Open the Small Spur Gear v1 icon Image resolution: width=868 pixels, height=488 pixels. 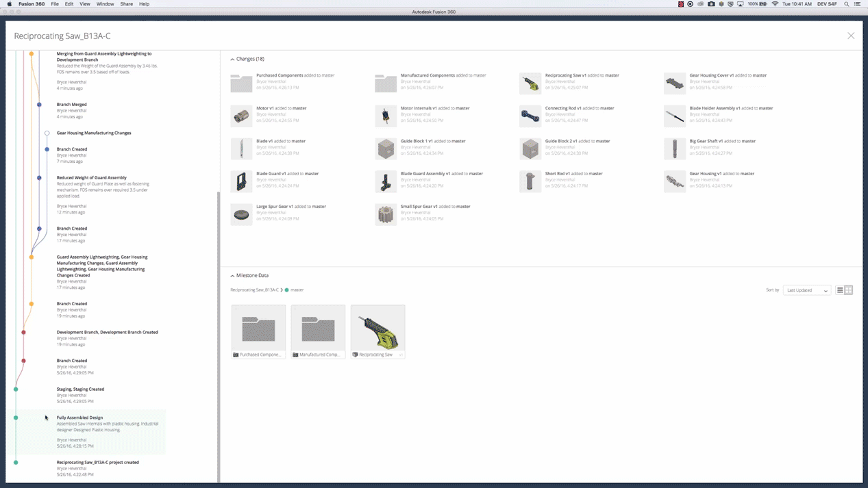pos(385,214)
